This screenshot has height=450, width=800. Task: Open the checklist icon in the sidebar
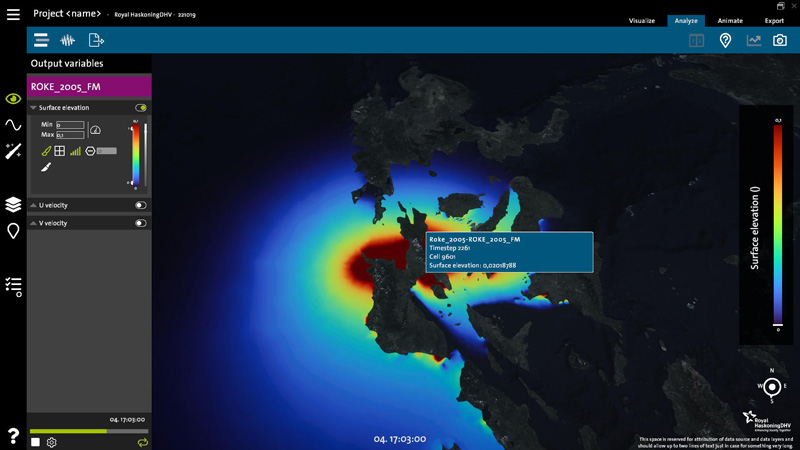(13, 287)
